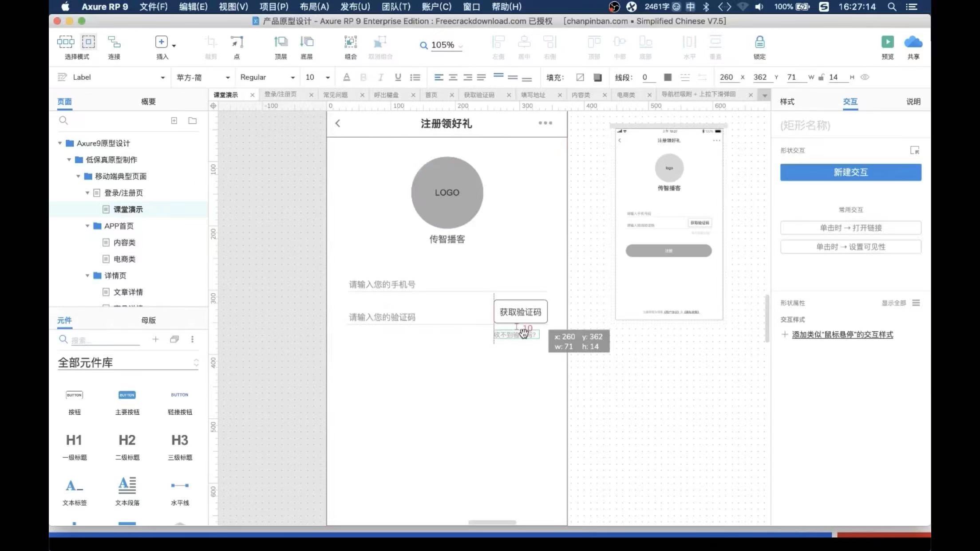Switch to the 获取验证码 page tab
The height and width of the screenshot is (551, 980).
click(x=479, y=95)
